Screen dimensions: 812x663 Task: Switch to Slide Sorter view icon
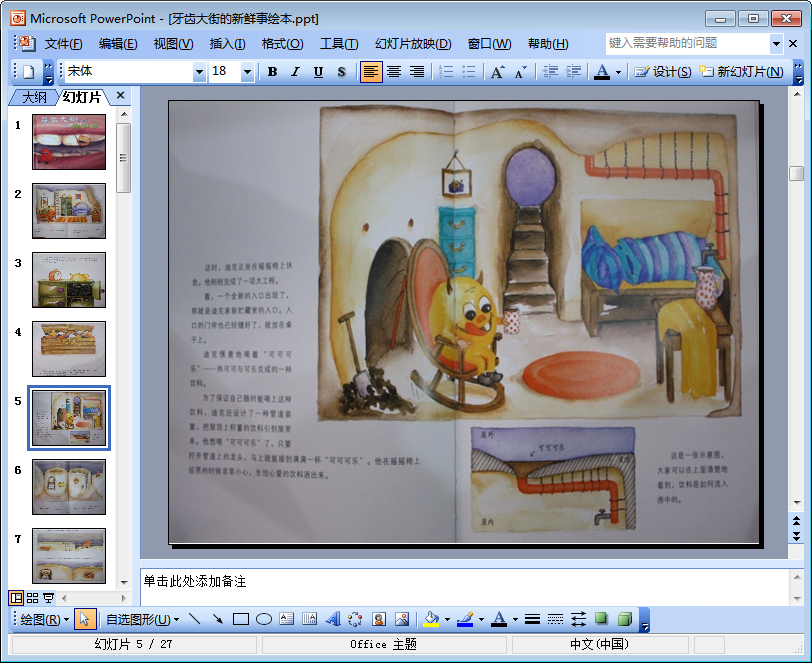tap(33, 598)
